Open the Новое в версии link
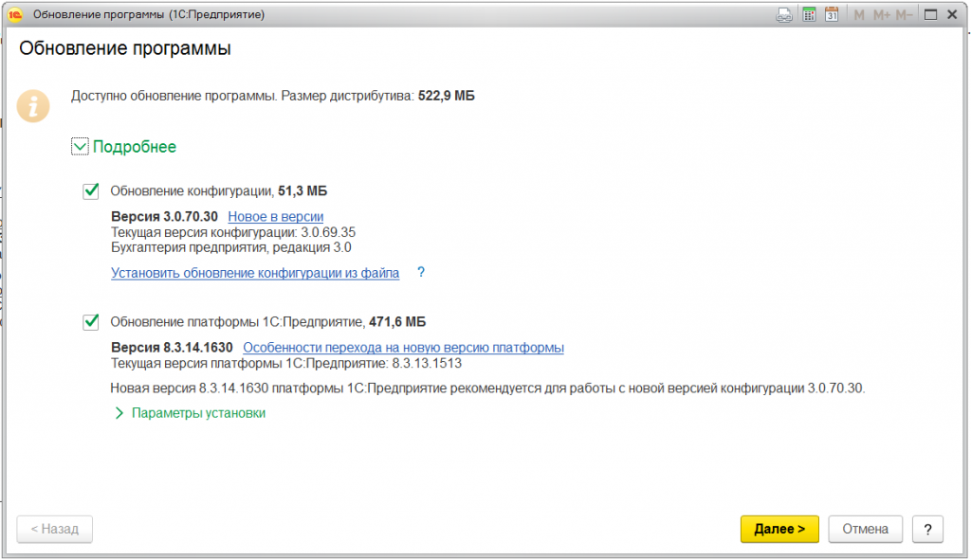Screen dimensions: 971x560 pos(275,217)
